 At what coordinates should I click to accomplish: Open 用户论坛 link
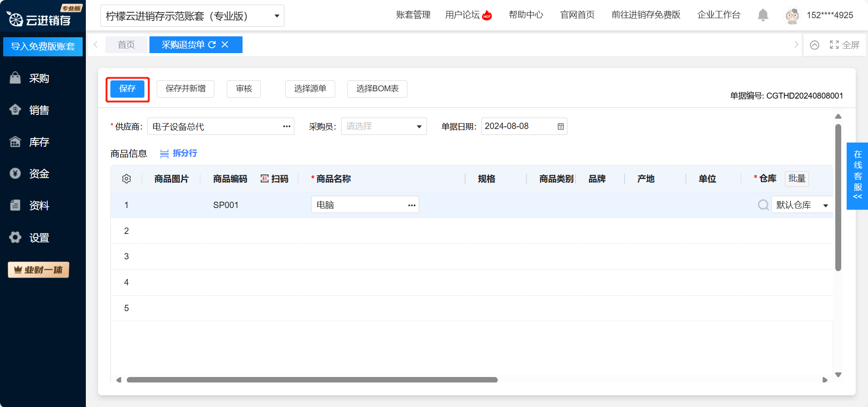click(462, 15)
